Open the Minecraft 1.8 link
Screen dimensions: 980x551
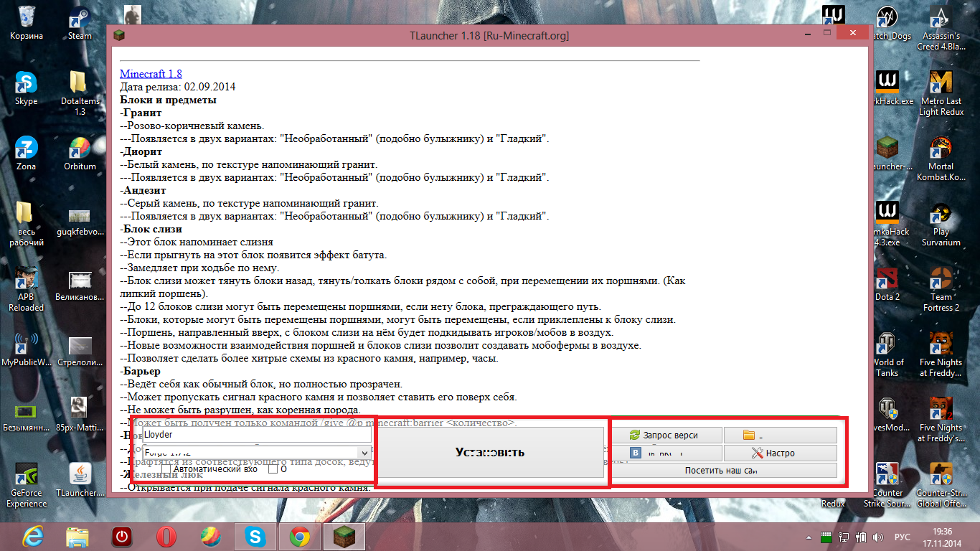(151, 74)
